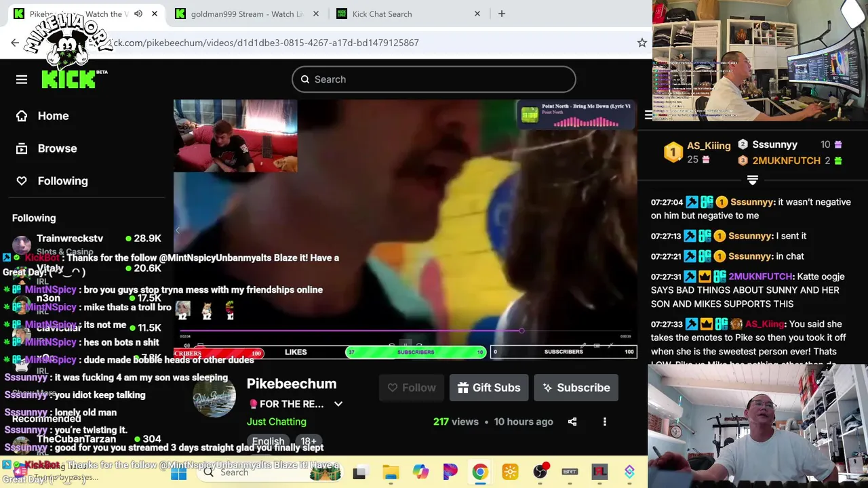This screenshot has height=488, width=868.
Task: Click the Kick search field
Action: tap(434, 79)
